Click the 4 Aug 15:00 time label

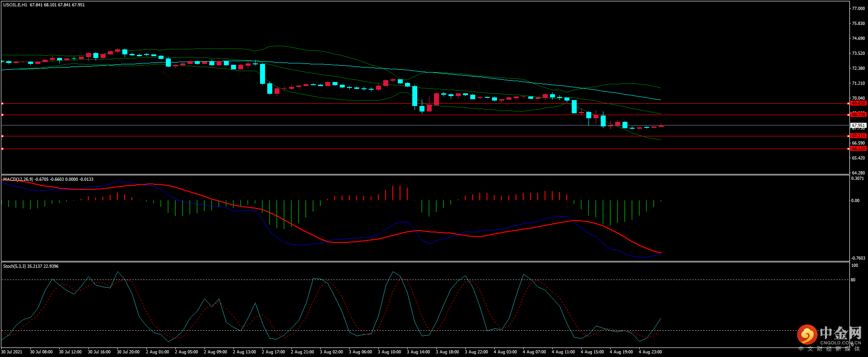(x=592, y=352)
